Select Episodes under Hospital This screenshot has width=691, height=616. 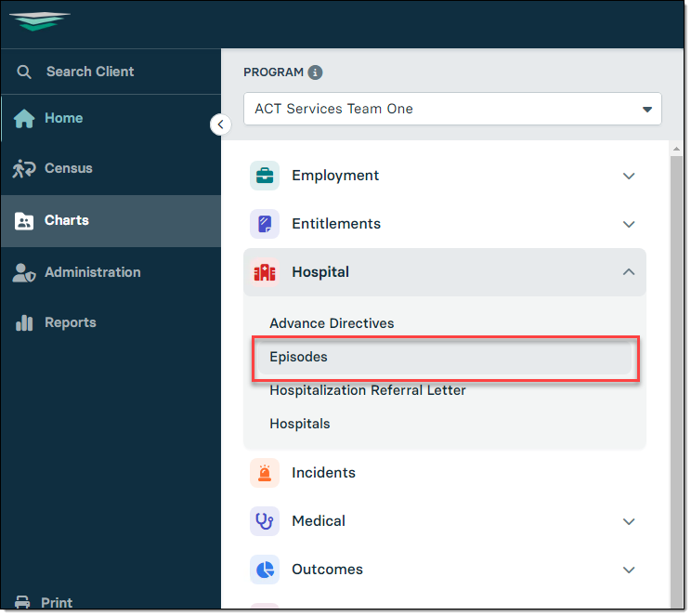pos(445,357)
